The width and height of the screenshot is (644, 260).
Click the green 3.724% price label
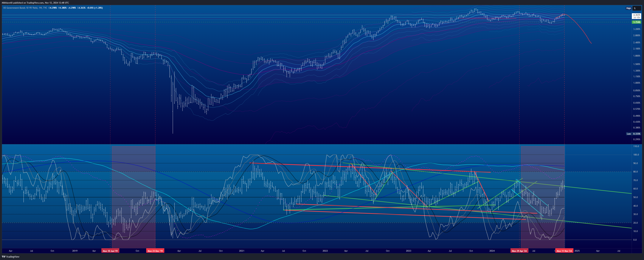click(637, 22)
